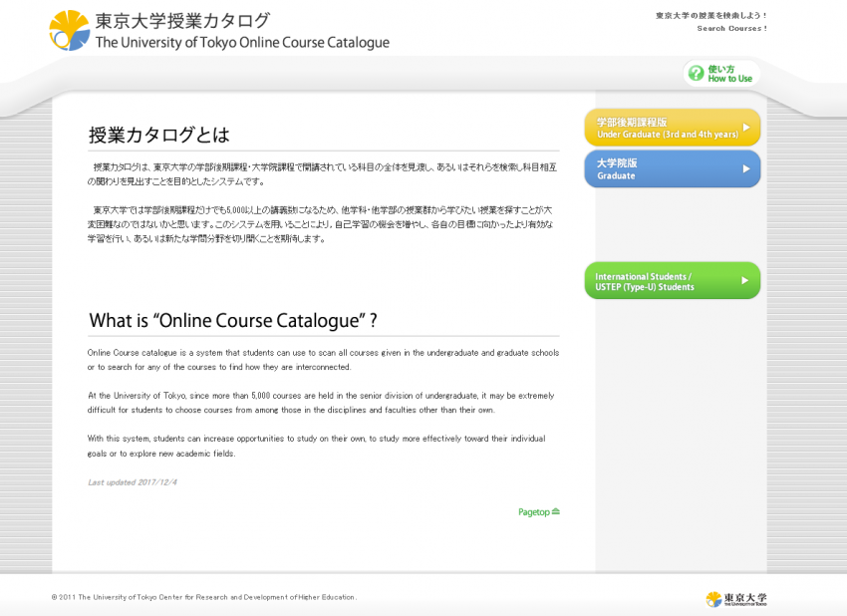Click the Japanese title 東京大学授業カタログ
Viewport: 847px width, 616px height.
(182, 21)
